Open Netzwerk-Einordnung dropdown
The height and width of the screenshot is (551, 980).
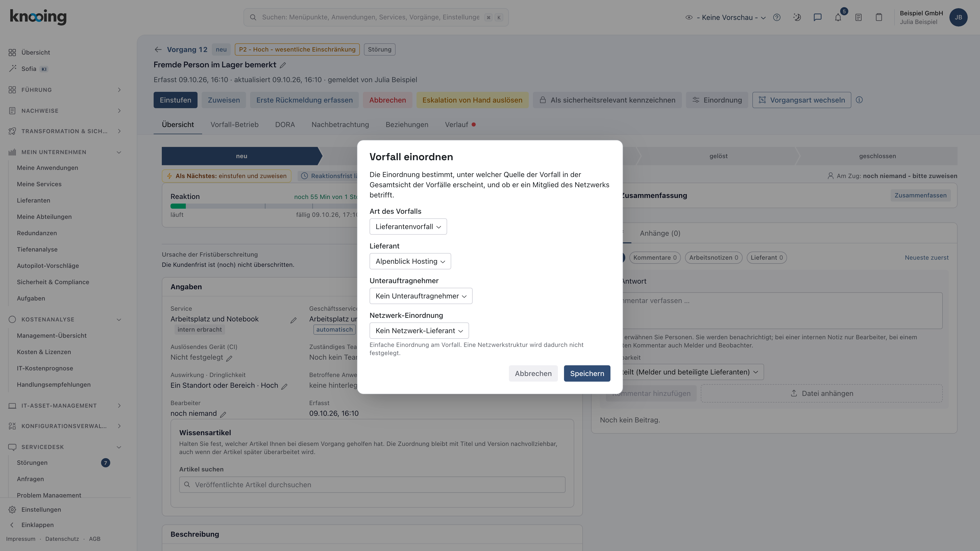[419, 330]
